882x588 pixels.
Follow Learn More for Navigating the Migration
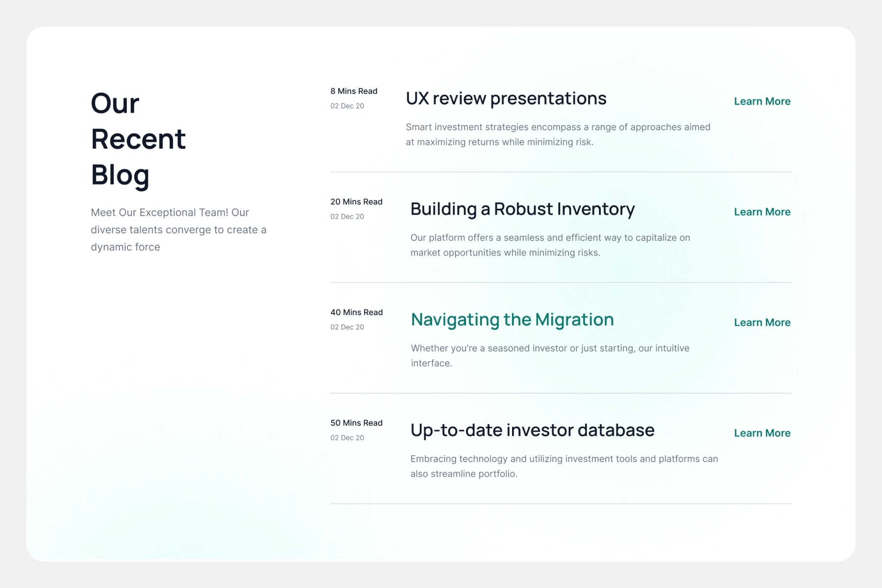point(762,322)
